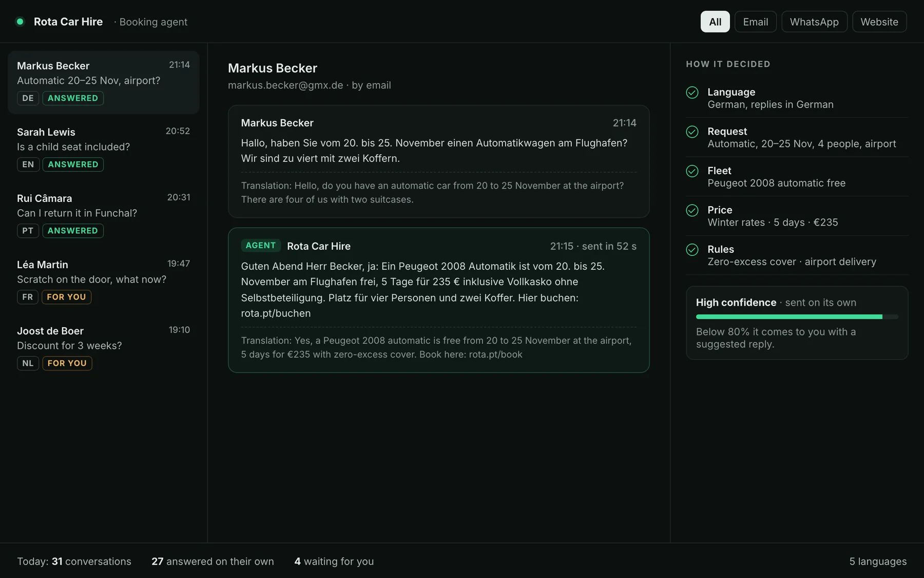Click the PT language badge

pyautogui.click(x=28, y=231)
